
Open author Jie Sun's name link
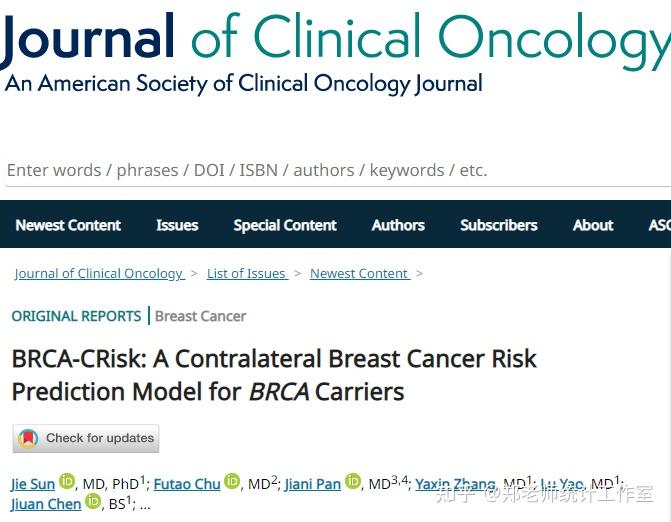(x=33, y=484)
